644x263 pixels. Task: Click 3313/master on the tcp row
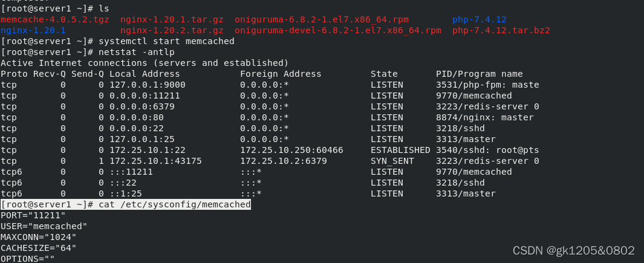tap(466, 139)
